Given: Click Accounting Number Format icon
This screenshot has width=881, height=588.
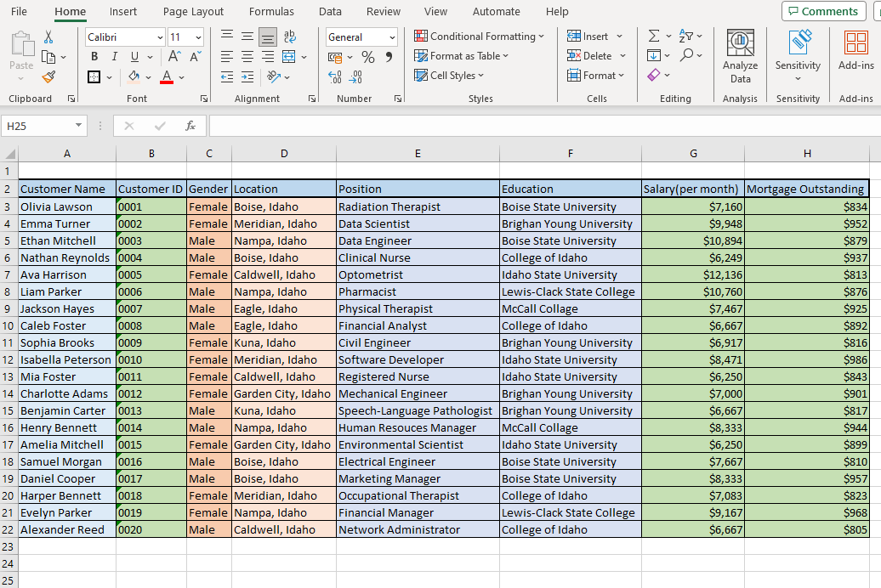Looking at the screenshot, I should 335,57.
